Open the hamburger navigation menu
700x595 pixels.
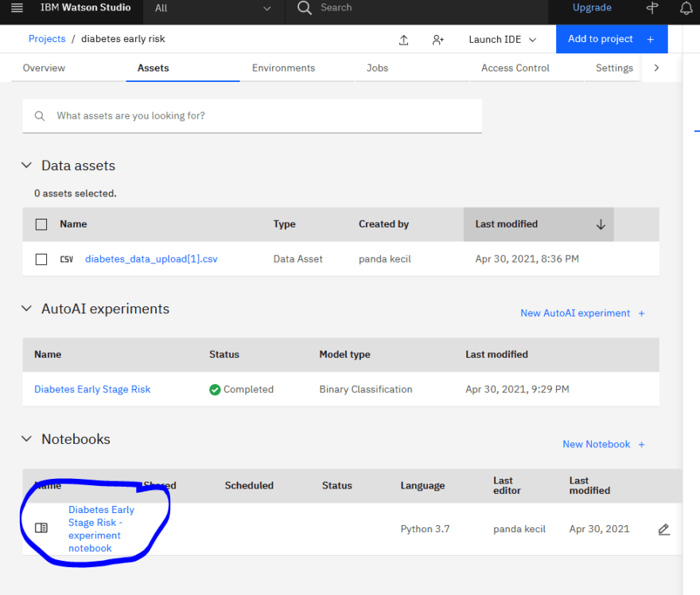(17, 8)
